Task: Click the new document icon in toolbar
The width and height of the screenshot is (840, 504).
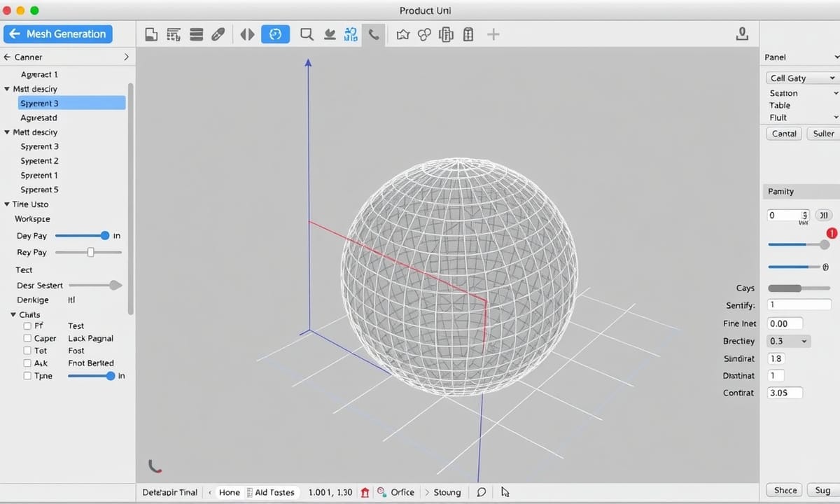Action: click(151, 34)
